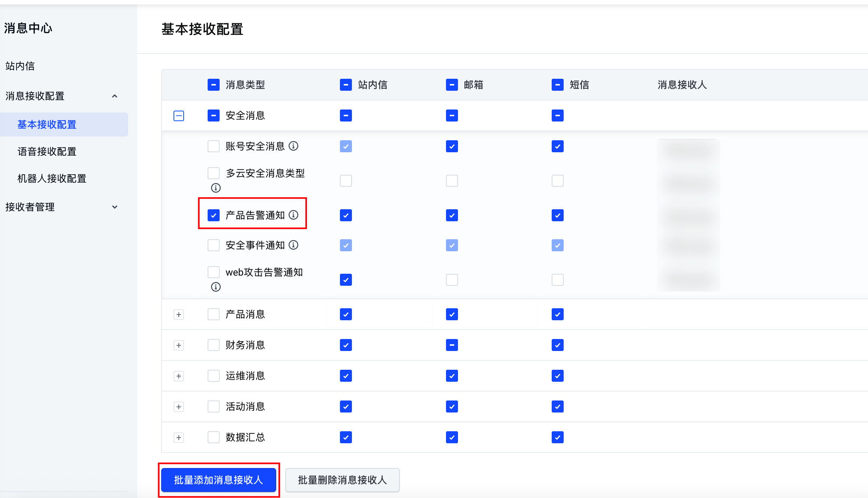Expand the 接收者管理 sidebar section
This screenshot has height=498, width=868.
[115, 207]
